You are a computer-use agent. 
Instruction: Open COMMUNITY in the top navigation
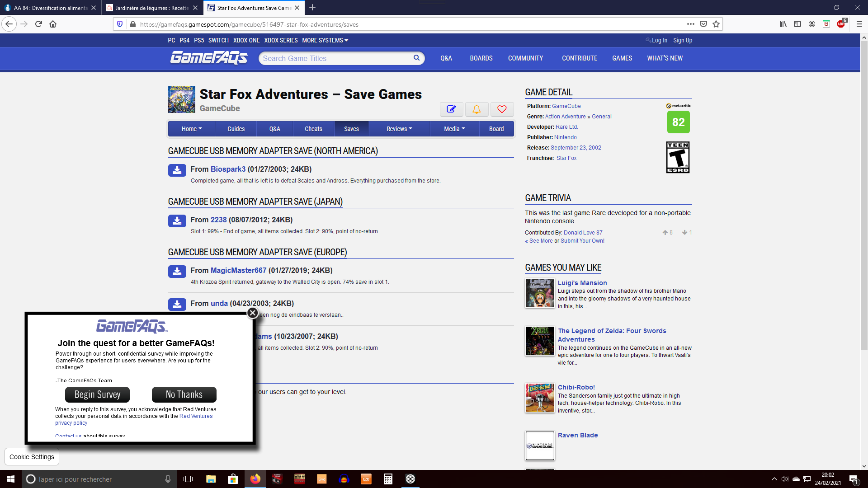coord(525,58)
